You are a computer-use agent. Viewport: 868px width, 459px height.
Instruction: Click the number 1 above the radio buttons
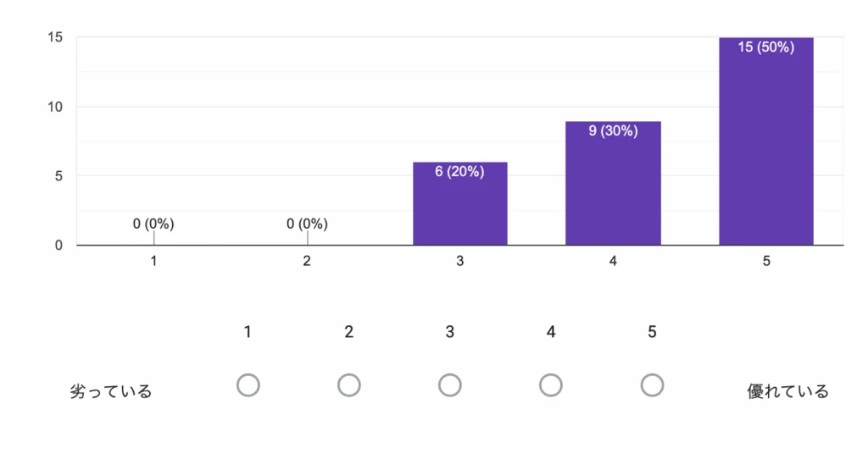click(x=248, y=332)
